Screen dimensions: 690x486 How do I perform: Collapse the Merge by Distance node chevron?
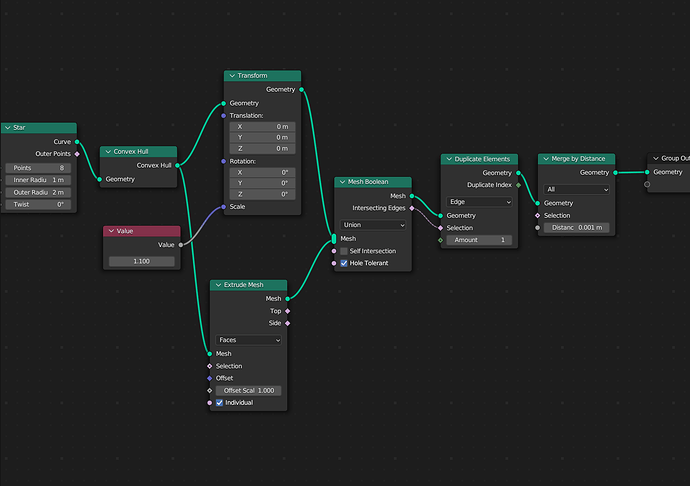pos(546,158)
